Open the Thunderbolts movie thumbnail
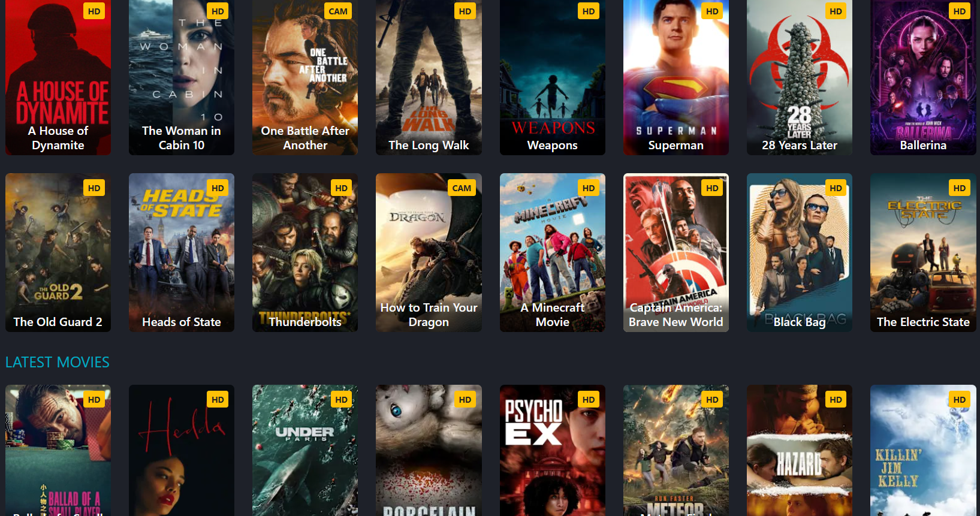Screen dimensions: 980x516 [x=305, y=252]
